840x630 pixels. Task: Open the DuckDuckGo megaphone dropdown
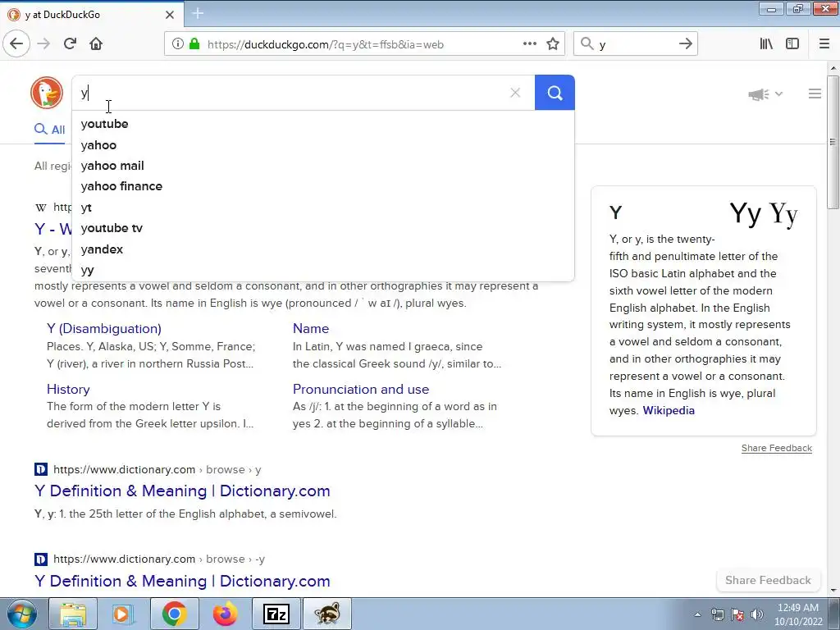765,94
